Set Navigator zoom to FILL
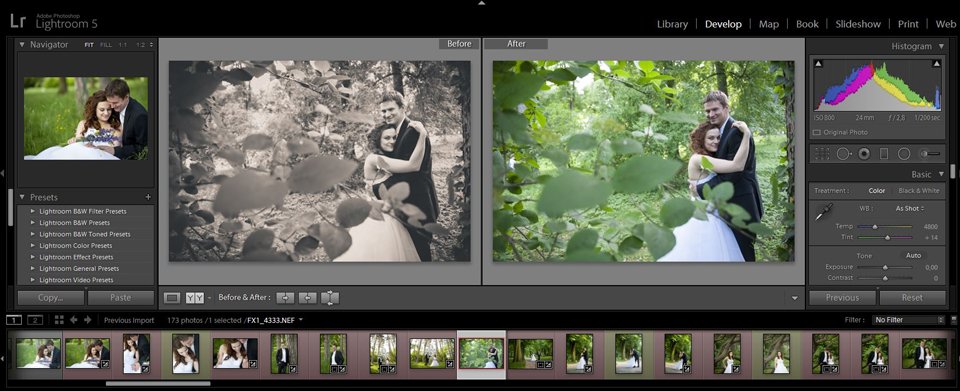Image resolution: width=960 pixels, height=391 pixels. 106,45
